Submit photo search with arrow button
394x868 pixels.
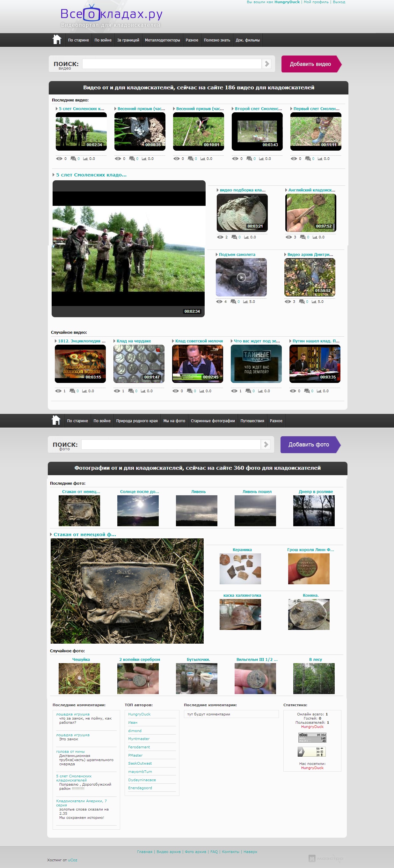tap(266, 445)
